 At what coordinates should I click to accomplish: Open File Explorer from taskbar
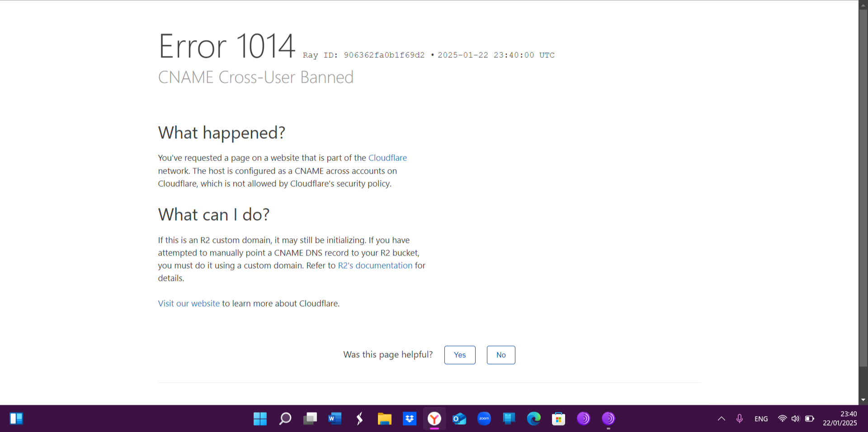(384, 419)
